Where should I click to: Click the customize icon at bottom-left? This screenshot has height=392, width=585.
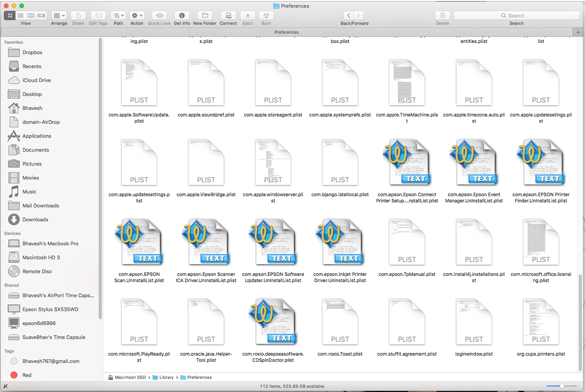pyautogui.click(x=5, y=386)
